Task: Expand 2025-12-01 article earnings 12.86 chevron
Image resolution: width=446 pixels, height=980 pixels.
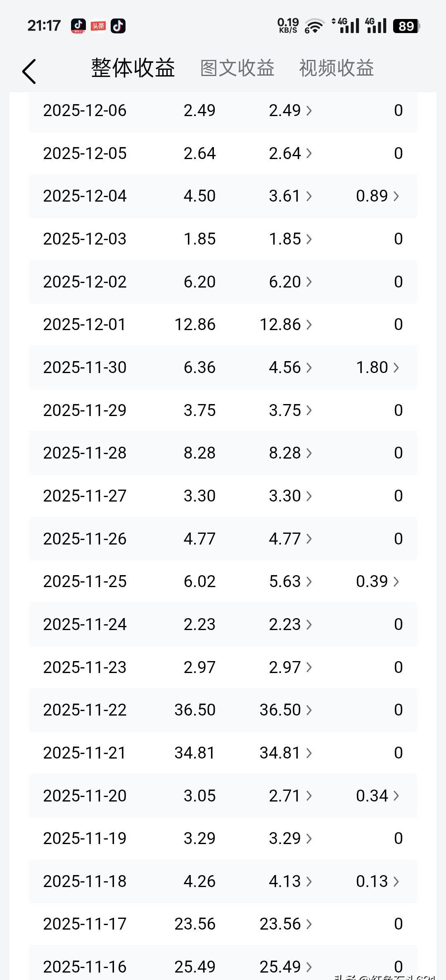Action: pyautogui.click(x=309, y=324)
